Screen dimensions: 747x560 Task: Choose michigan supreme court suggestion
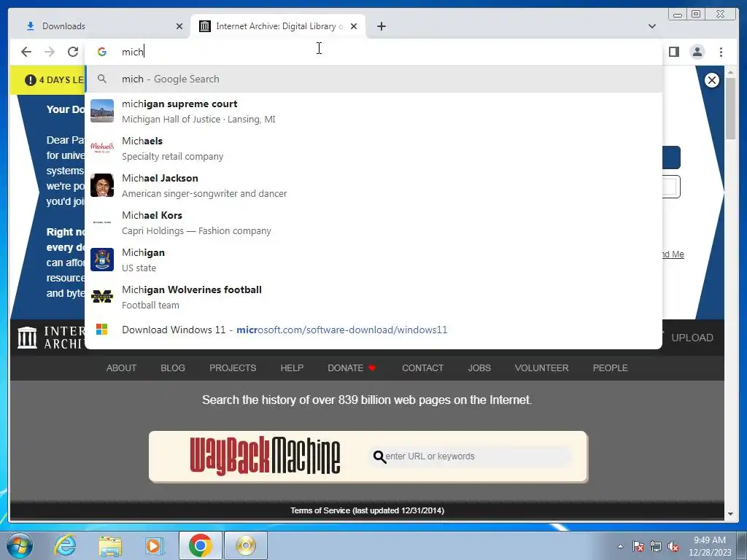tap(373, 111)
